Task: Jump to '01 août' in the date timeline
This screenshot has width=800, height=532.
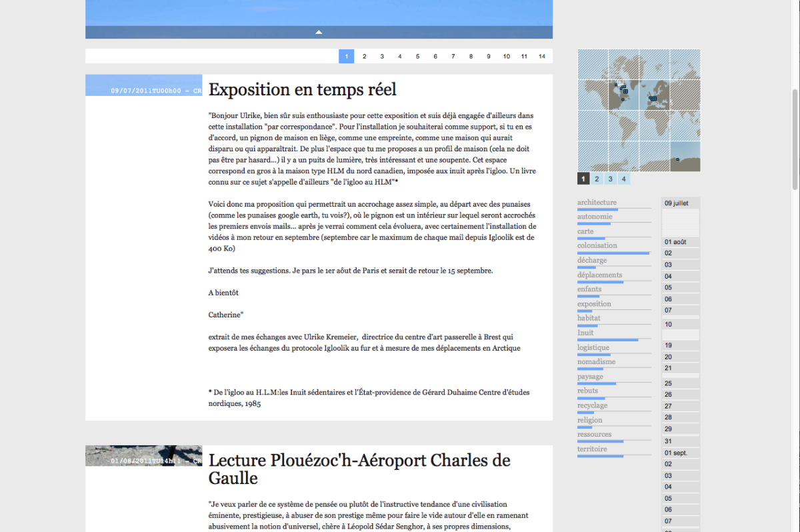Action: (675, 242)
